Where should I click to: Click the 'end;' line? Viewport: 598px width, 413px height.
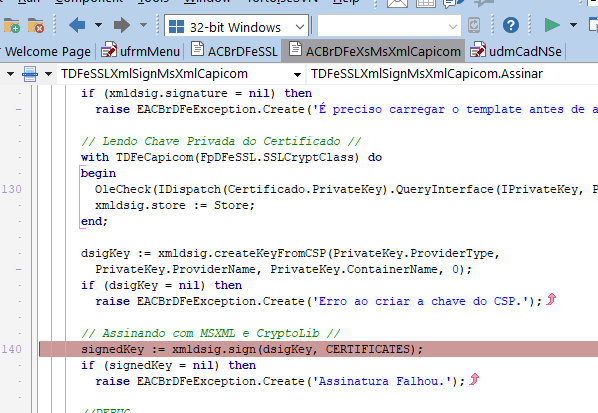[x=94, y=221]
